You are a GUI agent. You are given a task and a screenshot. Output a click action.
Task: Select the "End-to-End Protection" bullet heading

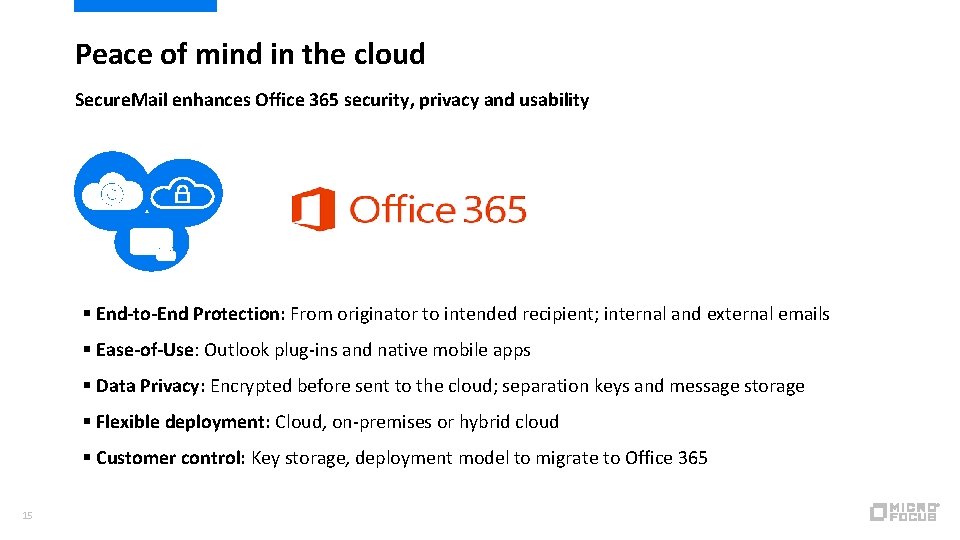click(190, 314)
